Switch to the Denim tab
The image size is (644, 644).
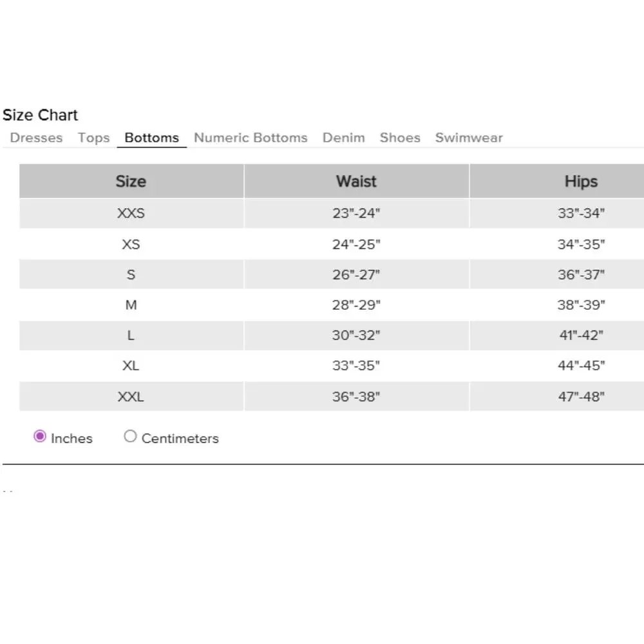click(x=343, y=138)
